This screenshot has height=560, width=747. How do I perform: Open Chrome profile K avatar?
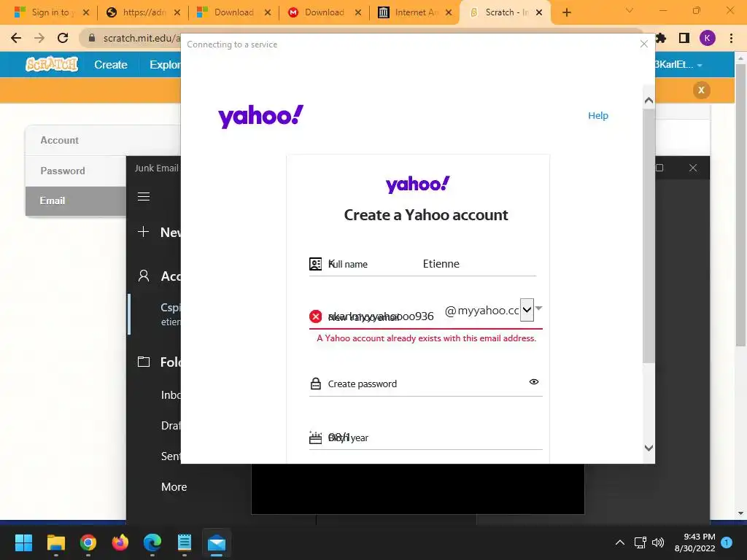[x=708, y=38]
